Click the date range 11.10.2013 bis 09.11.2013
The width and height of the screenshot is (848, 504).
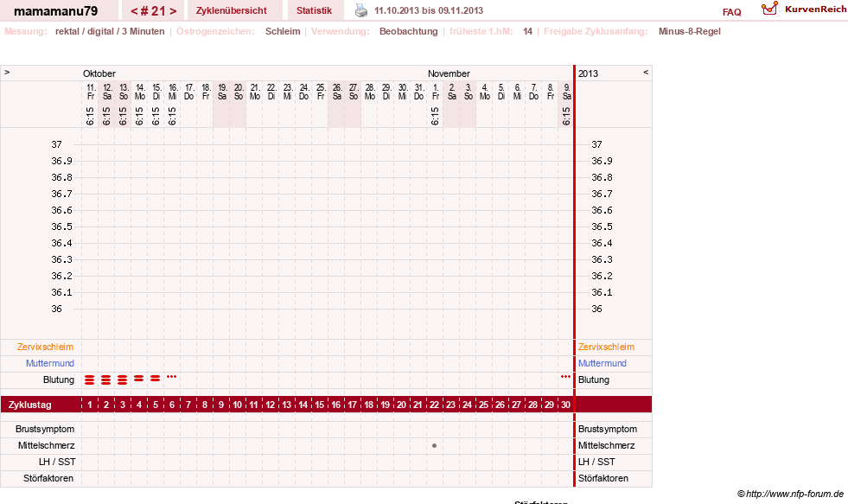(429, 10)
